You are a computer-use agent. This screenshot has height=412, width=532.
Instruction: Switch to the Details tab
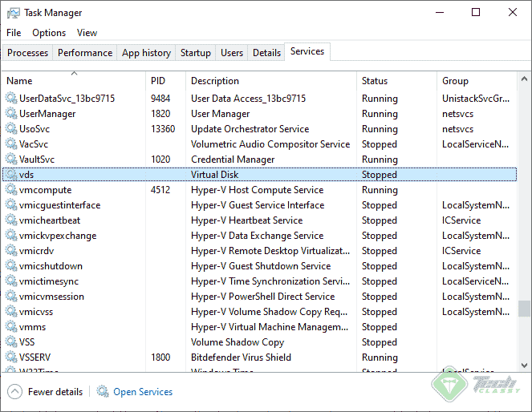tap(266, 53)
